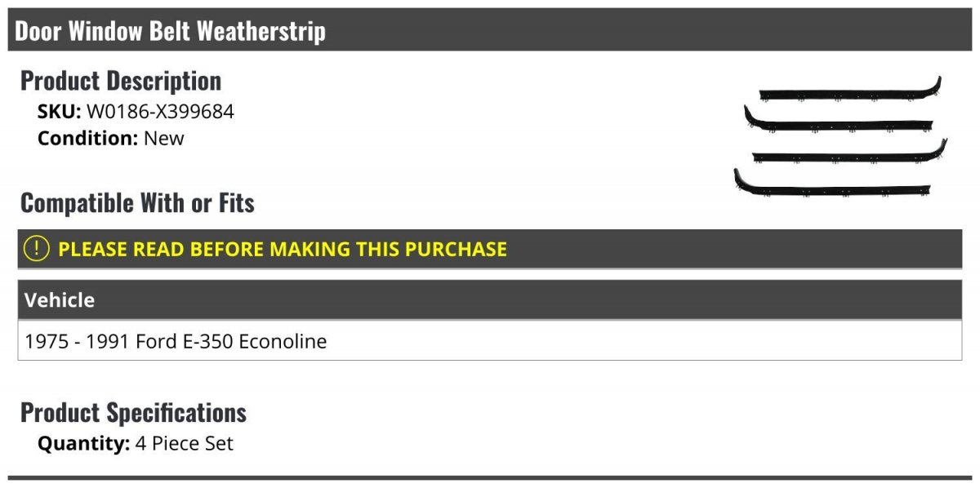This screenshot has height=488, width=980.
Task: Click the Product Specifications heading
Action: click(133, 413)
